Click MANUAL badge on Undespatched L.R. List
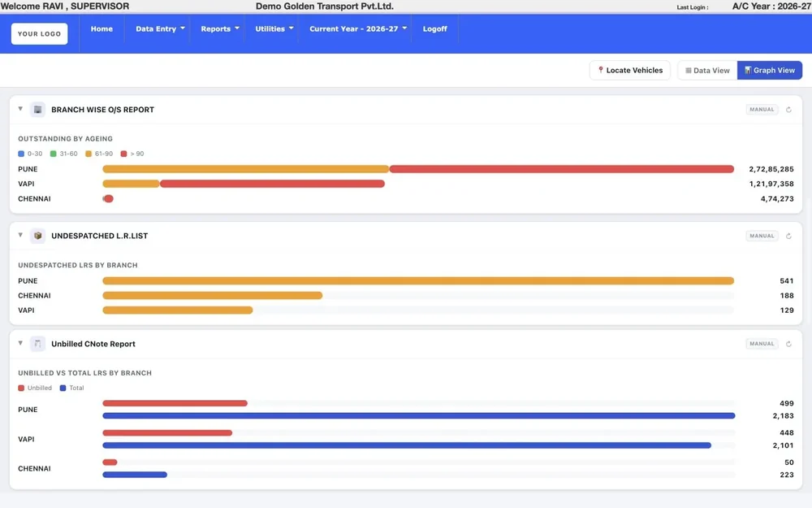This screenshot has width=812, height=508. coord(762,236)
